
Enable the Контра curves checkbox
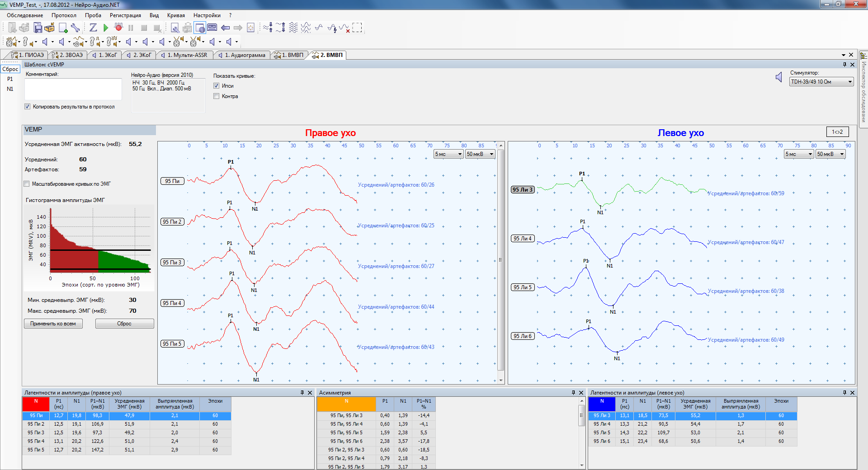tap(216, 96)
